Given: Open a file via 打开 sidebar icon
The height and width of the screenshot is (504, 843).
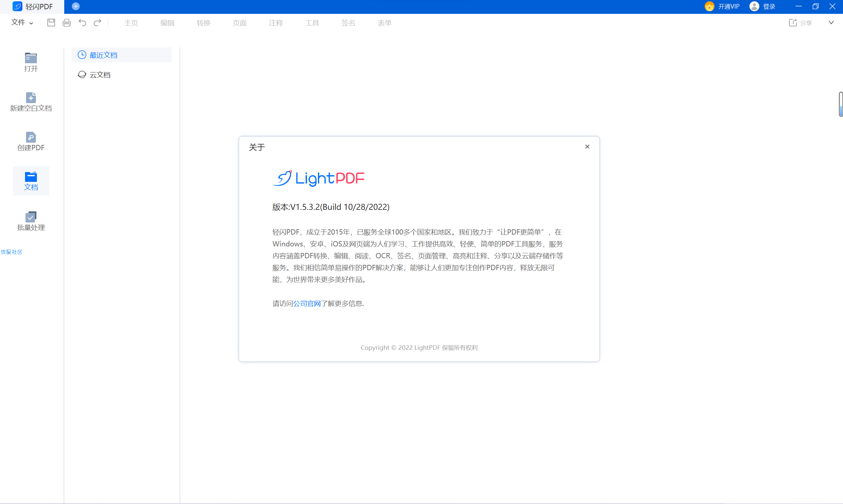Looking at the screenshot, I should (x=31, y=62).
